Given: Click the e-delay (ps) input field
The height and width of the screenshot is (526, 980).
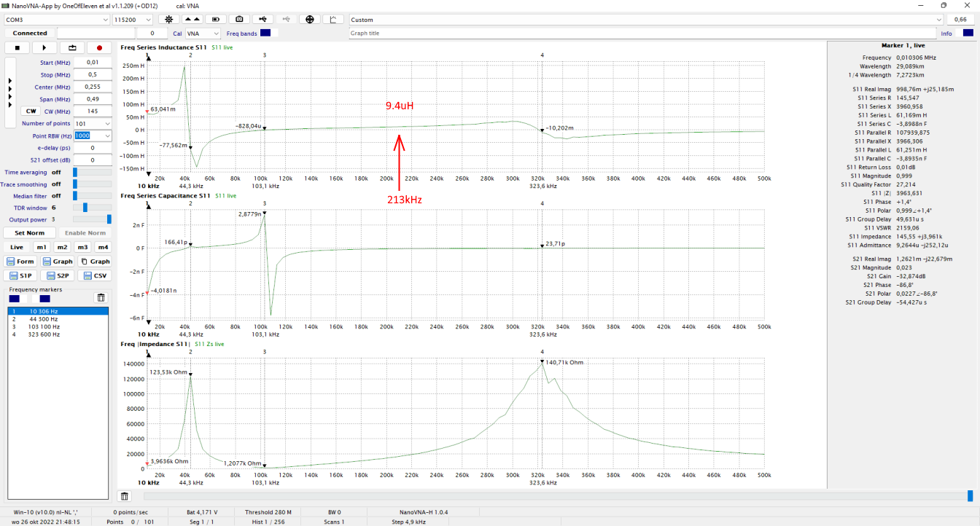Looking at the screenshot, I should click(93, 148).
